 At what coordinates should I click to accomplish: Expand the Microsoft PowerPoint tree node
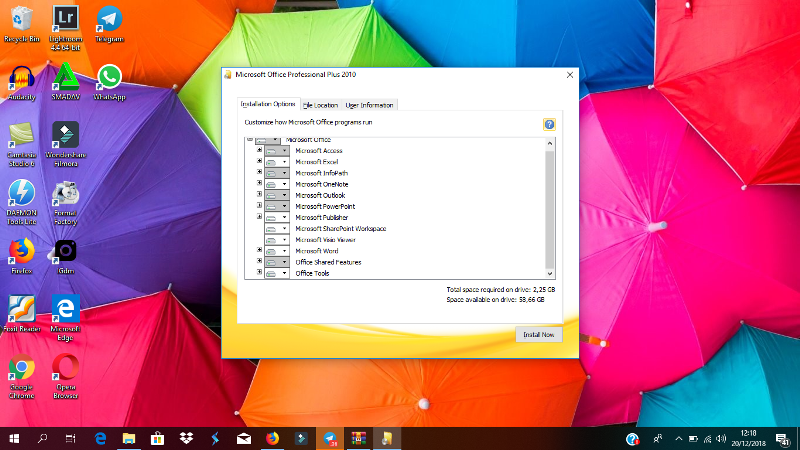(x=259, y=206)
